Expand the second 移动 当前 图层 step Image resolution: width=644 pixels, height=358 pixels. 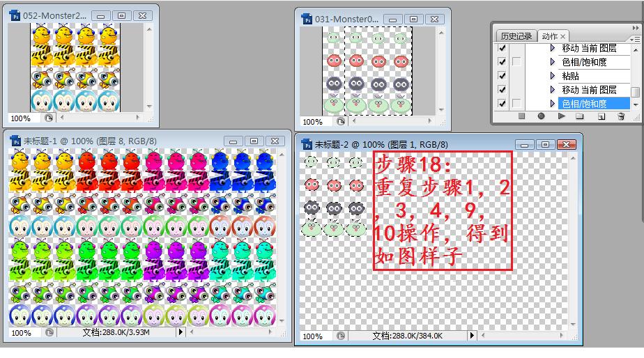553,89
